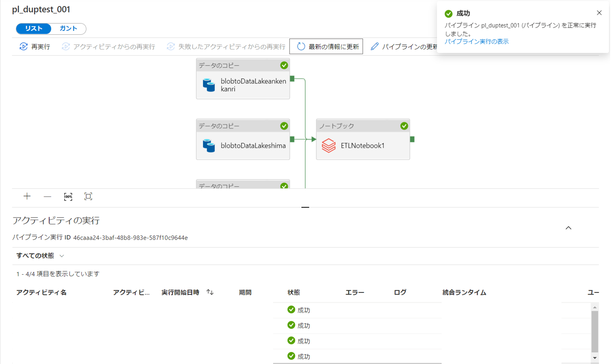Click the activity table scrollbar thumb
This screenshot has width=611, height=364.
click(595, 331)
